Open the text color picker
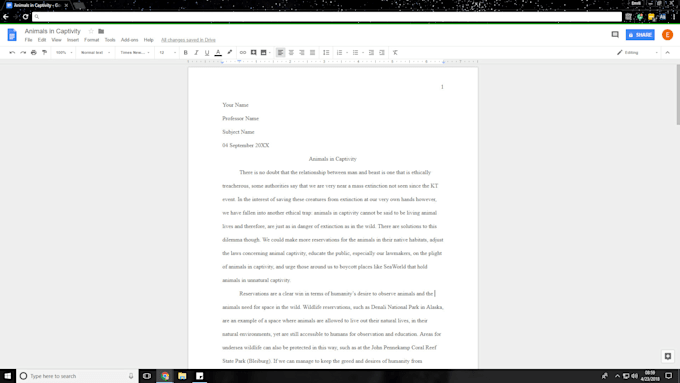Viewport: 680px width, 383px height. pyautogui.click(x=218, y=52)
